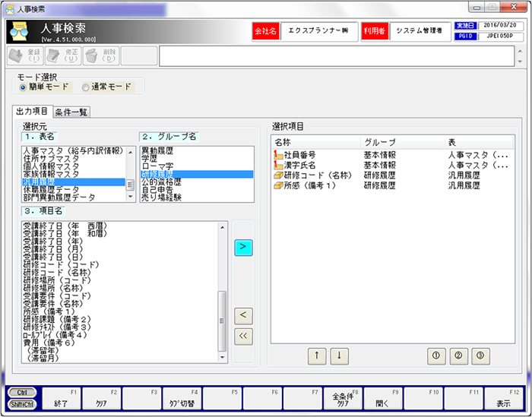This screenshot has width=532, height=417.
Task: Move selected item down with ↓ button
Action: [x=338, y=355]
